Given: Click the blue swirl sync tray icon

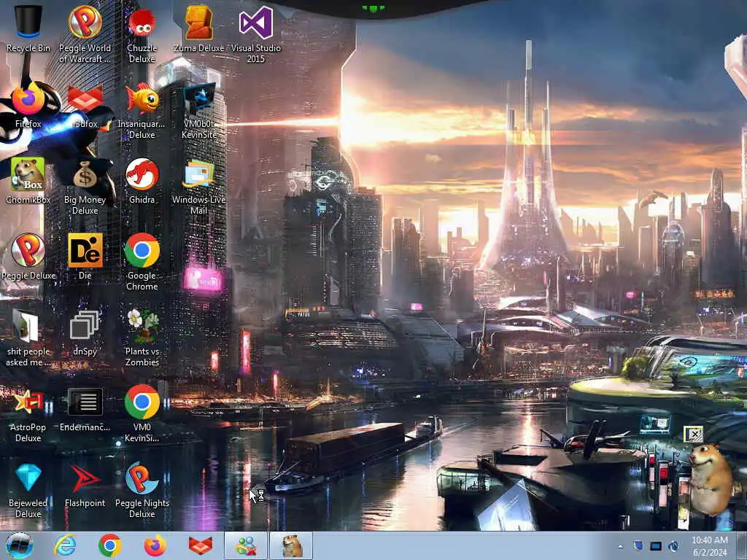Looking at the screenshot, I should click(673, 545).
